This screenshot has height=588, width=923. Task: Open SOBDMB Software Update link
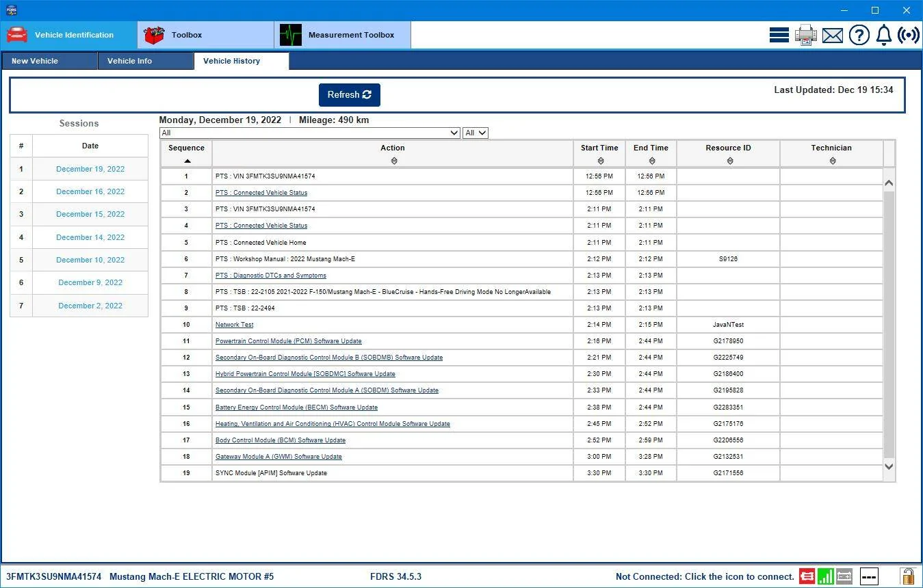coord(329,358)
